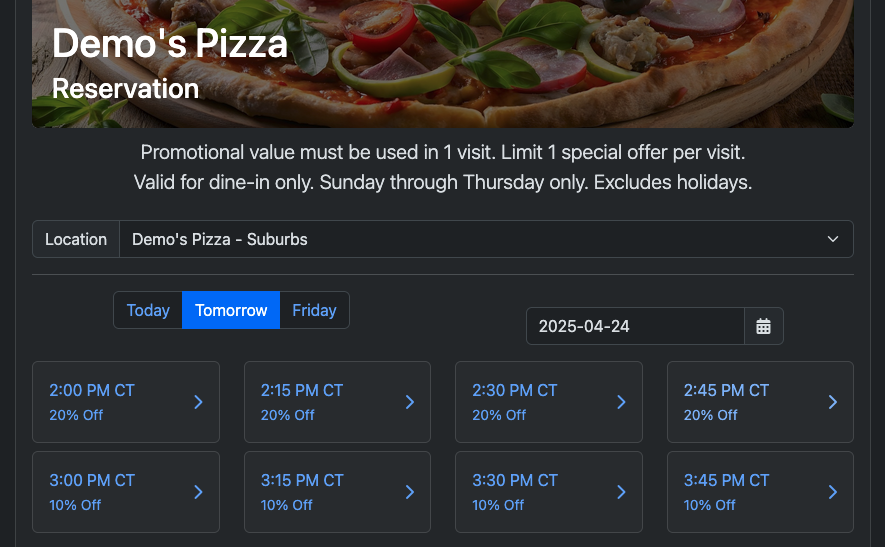Click the Demo's Pizza banner image
The height and width of the screenshot is (547, 885).
point(442,63)
